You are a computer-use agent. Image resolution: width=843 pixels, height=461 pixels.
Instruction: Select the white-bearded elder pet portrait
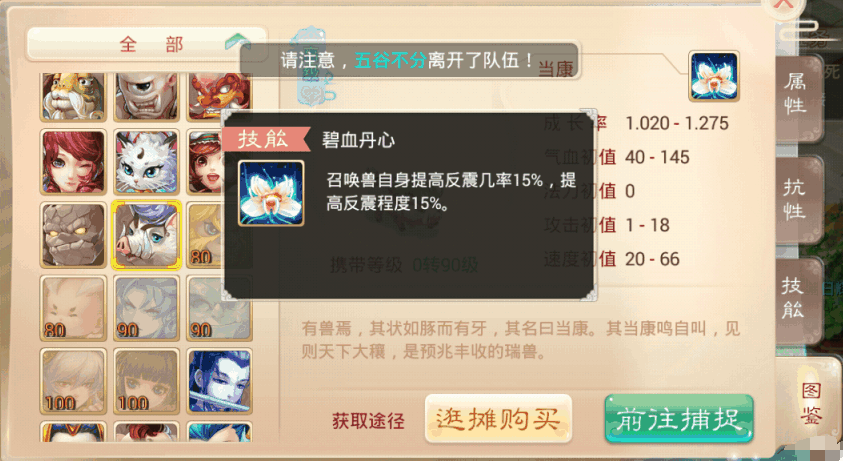(x=73, y=97)
